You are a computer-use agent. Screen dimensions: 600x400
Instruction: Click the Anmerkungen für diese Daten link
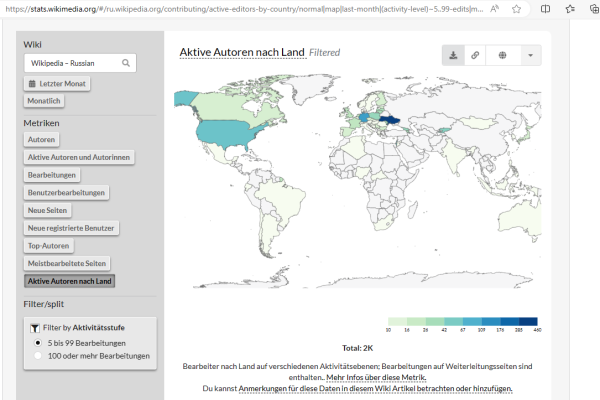[x=288, y=388]
